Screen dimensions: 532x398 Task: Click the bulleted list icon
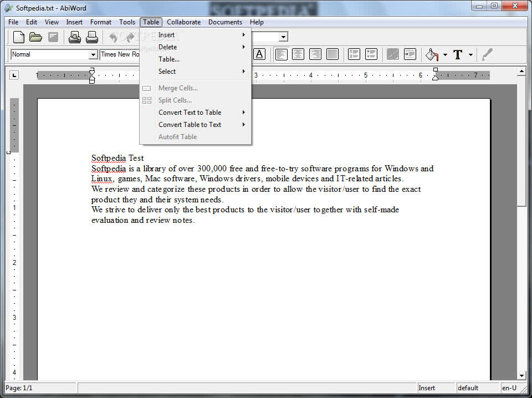pos(371,54)
